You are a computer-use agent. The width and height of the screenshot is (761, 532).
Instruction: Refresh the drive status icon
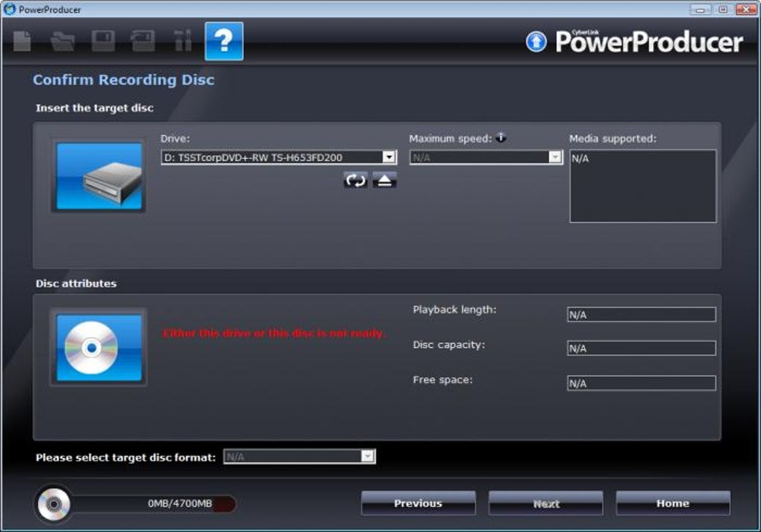point(355,180)
